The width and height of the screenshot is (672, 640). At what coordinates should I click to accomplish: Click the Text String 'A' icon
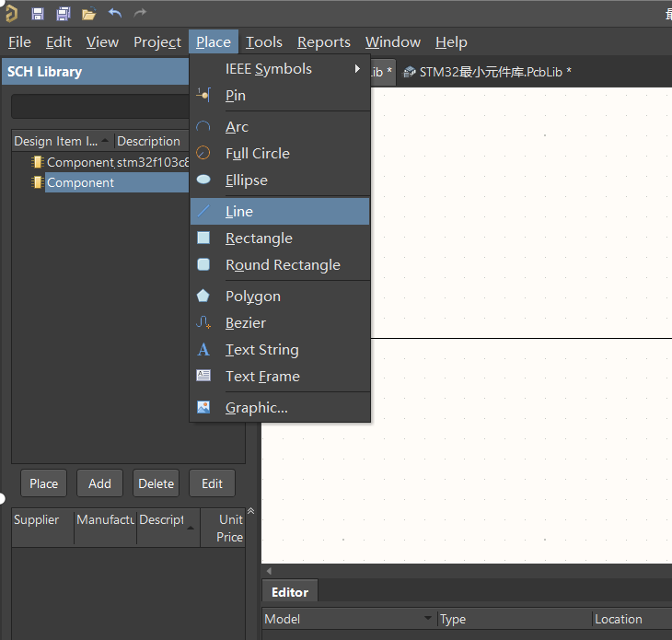tap(203, 349)
